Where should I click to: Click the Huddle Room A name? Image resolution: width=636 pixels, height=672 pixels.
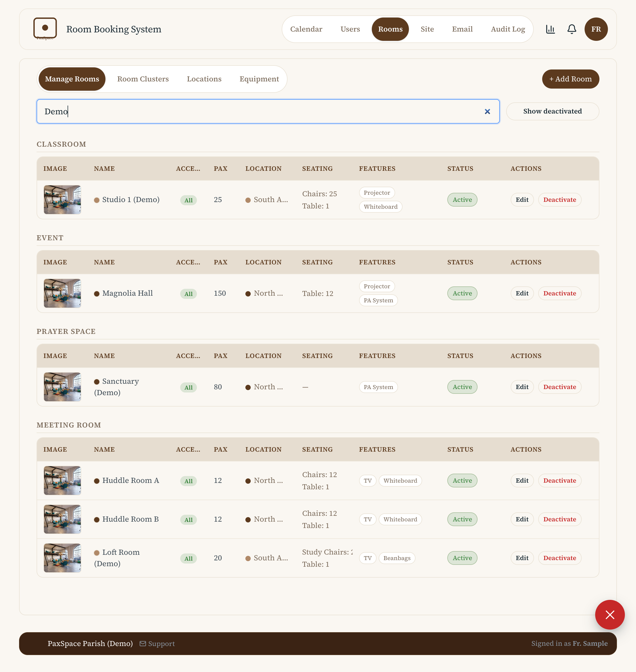coord(131,481)
